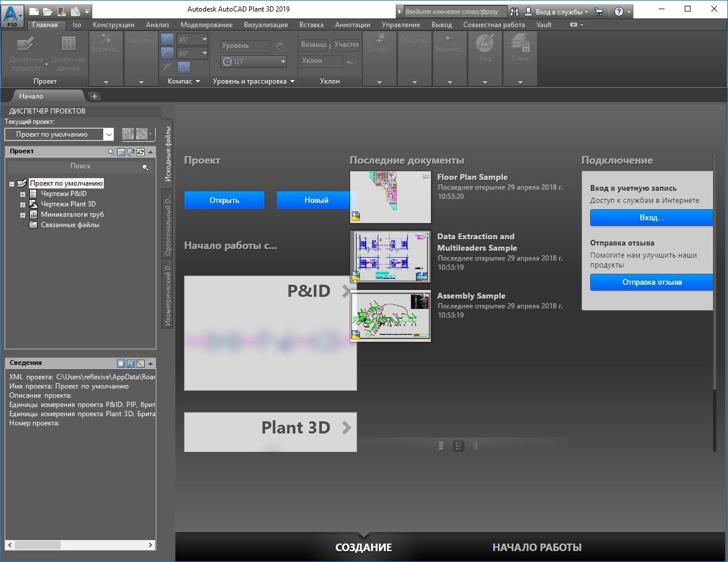Toggle the lower compass arc button
Image resolution: width=728 pixels, height=562 pixels.
pos(167,54)
